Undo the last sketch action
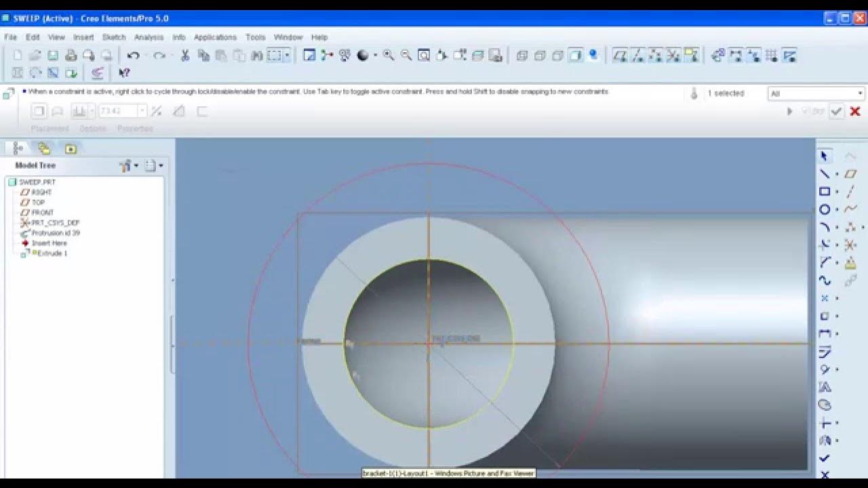 click(x=134, y=56)
